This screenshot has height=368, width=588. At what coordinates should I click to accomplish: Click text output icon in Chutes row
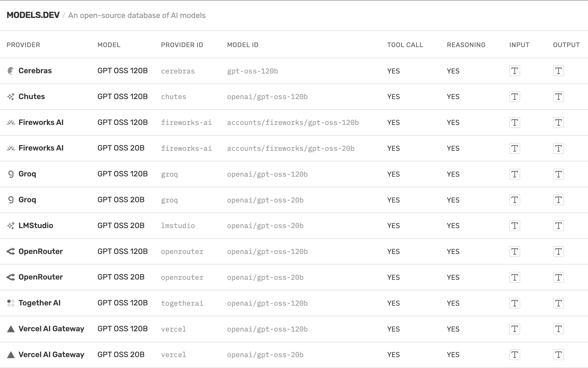(x=558, y=97)
